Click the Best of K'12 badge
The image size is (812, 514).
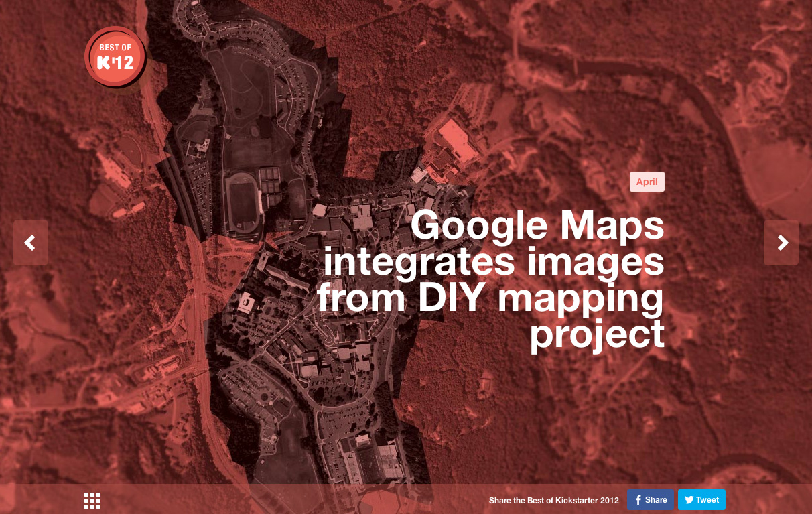(115, 57)
